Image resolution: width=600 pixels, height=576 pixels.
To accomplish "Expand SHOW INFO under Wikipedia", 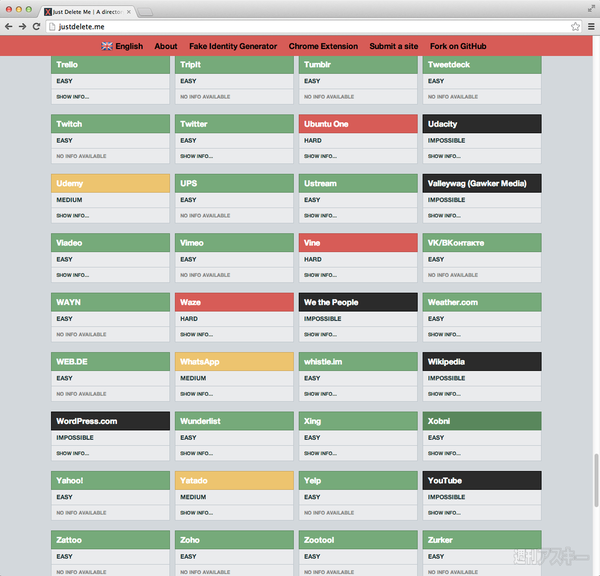I will click(444, 394).
